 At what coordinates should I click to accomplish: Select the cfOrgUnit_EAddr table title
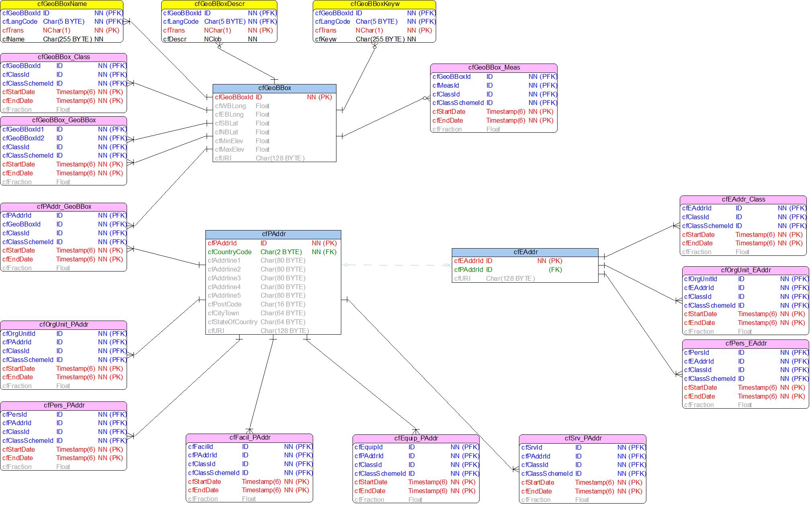click(746, 270)
